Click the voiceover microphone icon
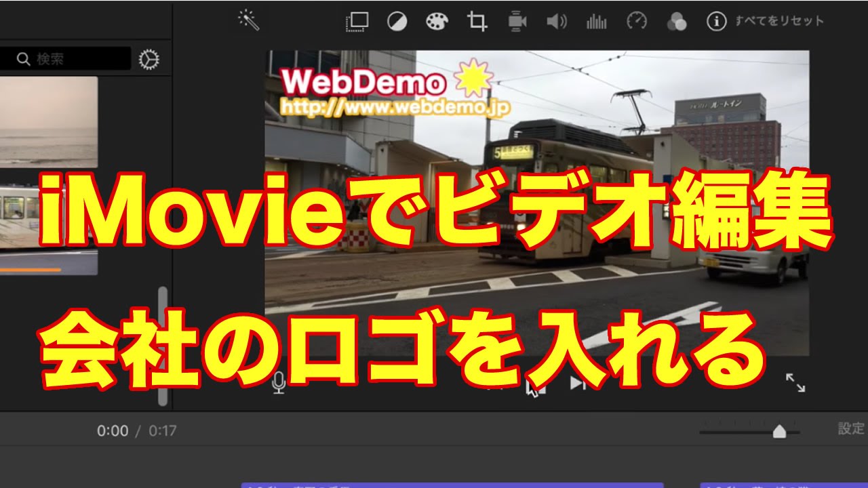The height and width of the screenshot is (488, 868). 279,384
